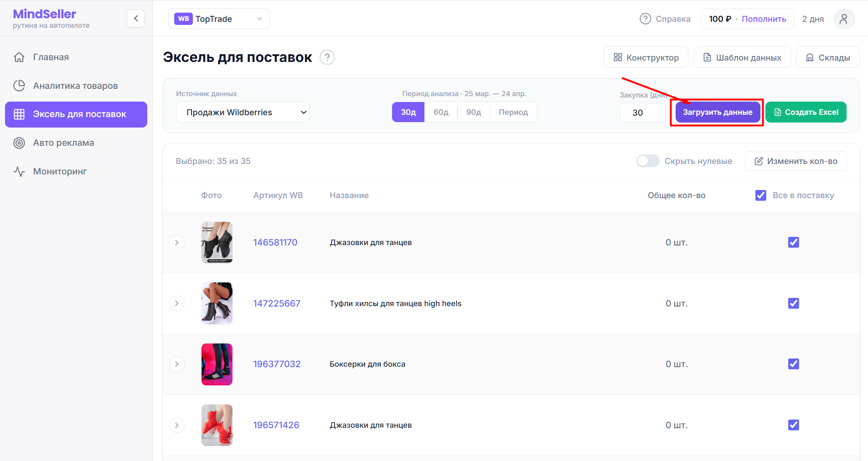Image resolution: width=868 pixels, height=461 pixels.
Task: Click the Создать Excel button
Action: 806,112
